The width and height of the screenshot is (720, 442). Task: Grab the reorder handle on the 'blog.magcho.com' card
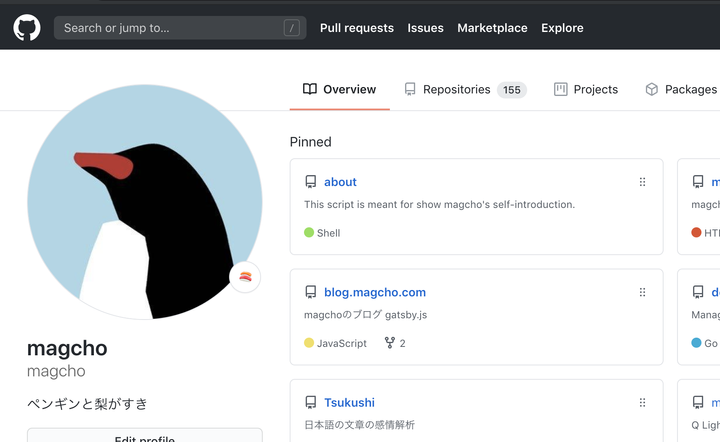pyautogui.click(x=642, y=292)
